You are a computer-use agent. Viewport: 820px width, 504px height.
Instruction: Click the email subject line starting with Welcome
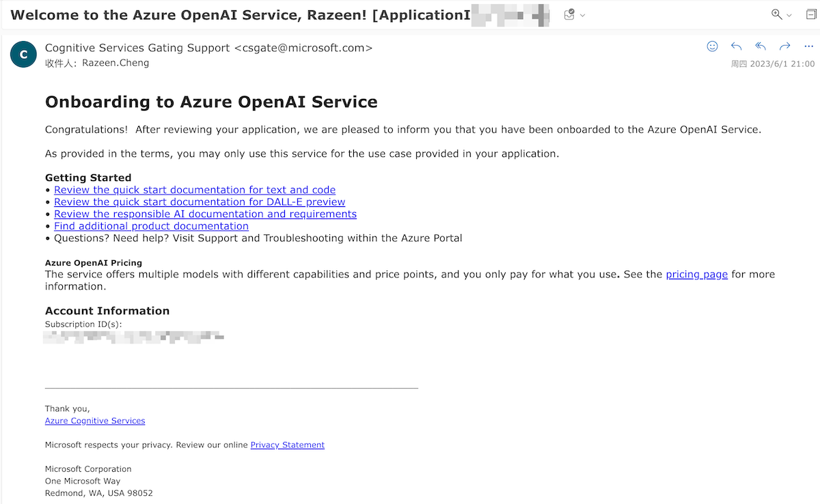click(x=241, y=15)
